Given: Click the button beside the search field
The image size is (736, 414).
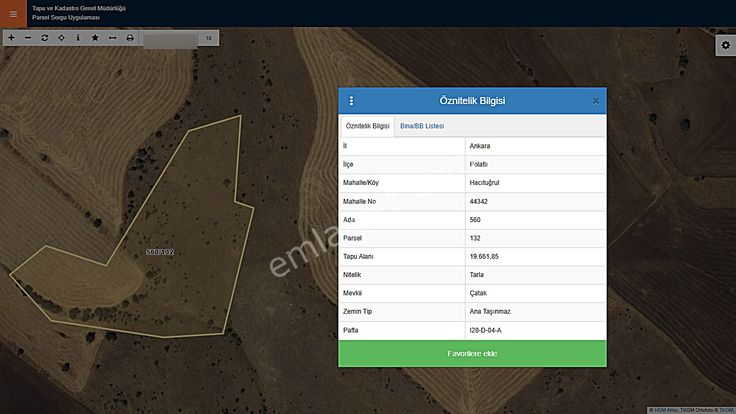Looking at the screenshot, I should click(208, 38).
